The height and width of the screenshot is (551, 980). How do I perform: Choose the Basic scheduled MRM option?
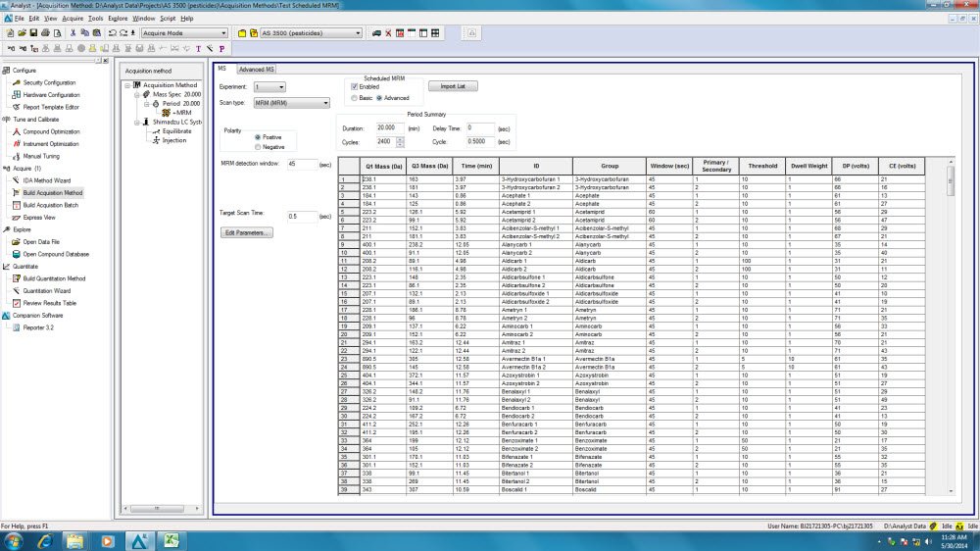pos(355,98)
